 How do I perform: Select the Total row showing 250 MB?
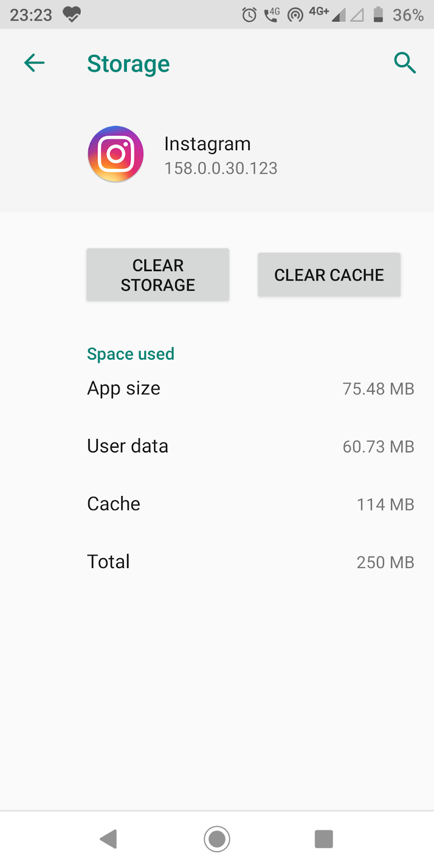(x=251, y=562)
